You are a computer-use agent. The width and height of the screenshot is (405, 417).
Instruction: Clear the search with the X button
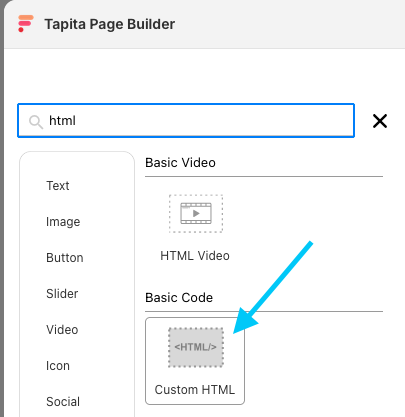tap(380, 121)
